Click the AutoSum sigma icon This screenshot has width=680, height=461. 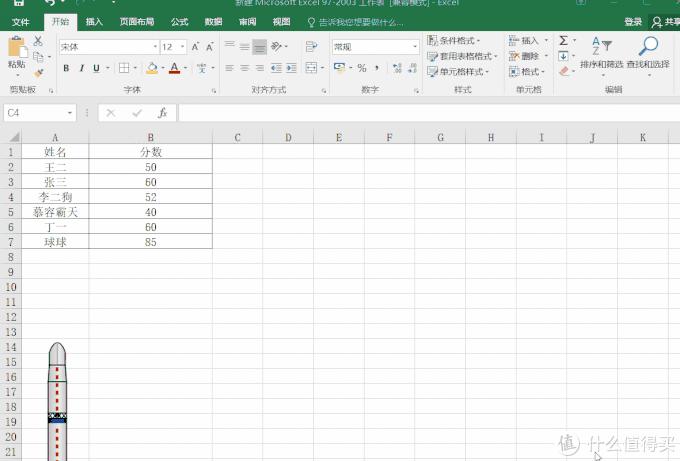tap(563, 41)
